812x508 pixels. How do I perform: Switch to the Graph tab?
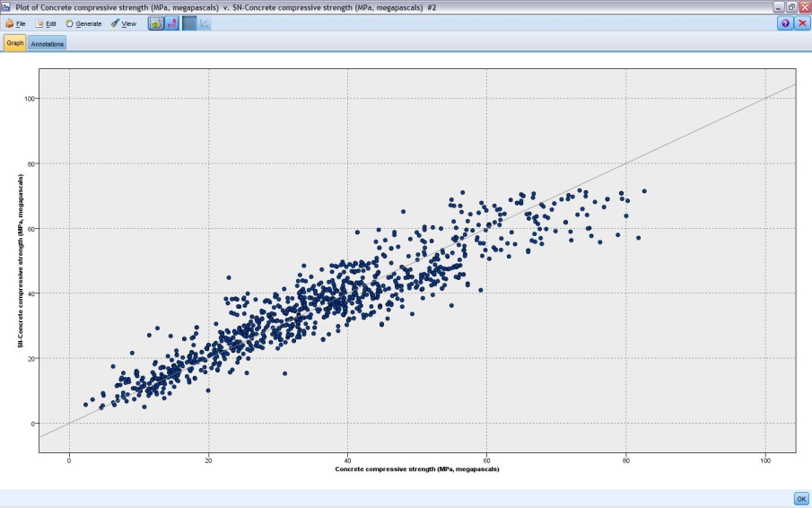tap(15, 43)
